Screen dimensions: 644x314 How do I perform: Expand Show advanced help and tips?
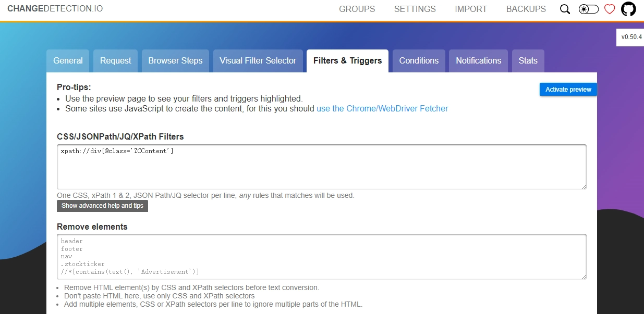click(x=102, y=206)
